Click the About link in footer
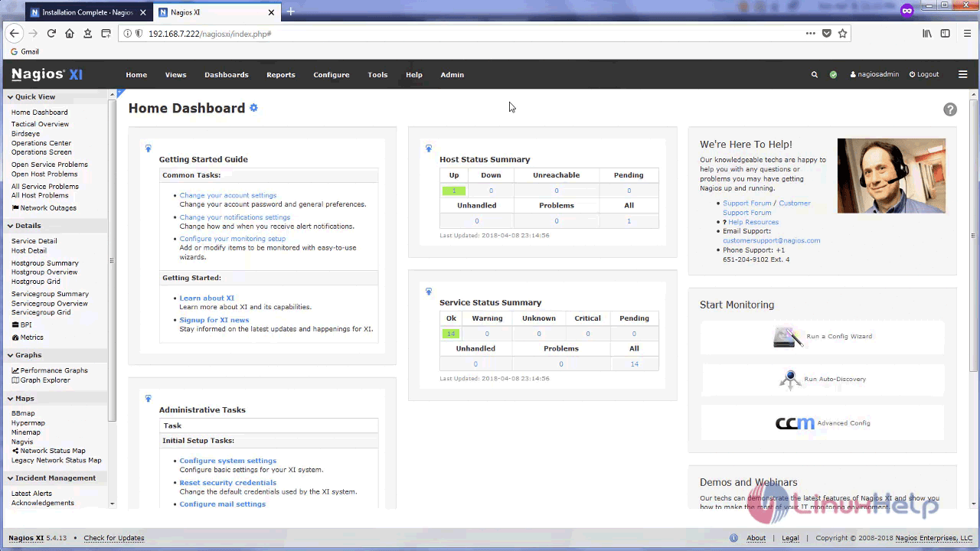 click(756, 538)
